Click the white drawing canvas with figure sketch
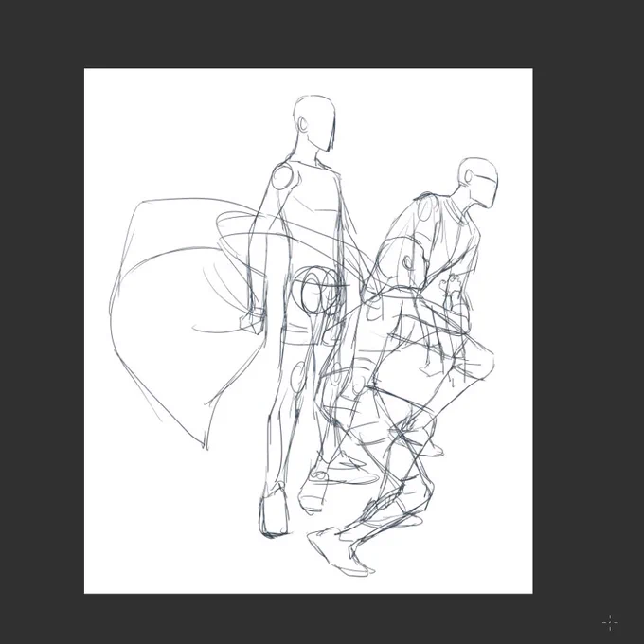Viewport: 644px width, 644px height. [309, 331]
